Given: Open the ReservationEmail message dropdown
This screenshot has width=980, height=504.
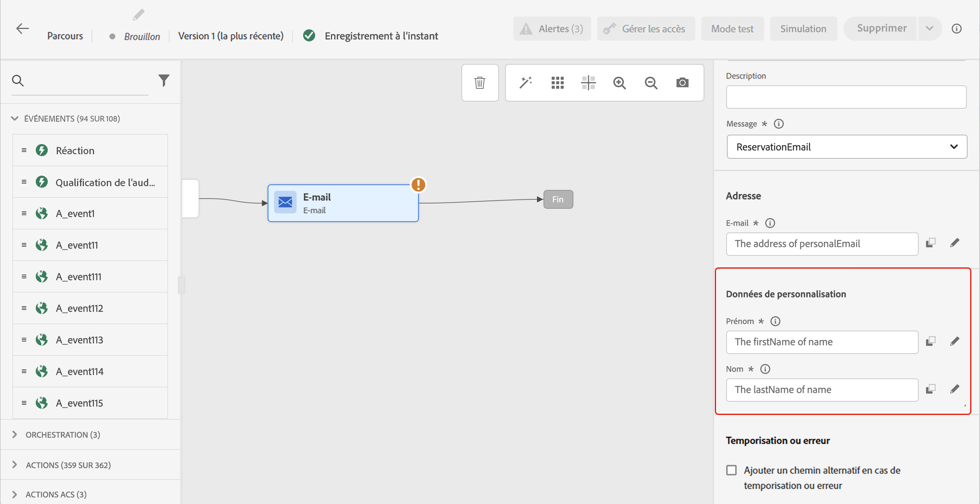Looking at the screenshot, I should 847,147.
